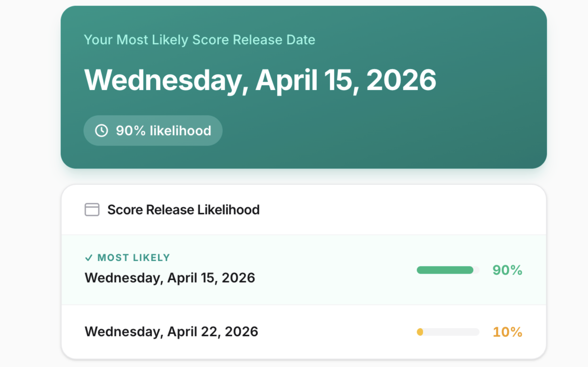Image resolution: width=588 pixels, height=367 pixels.
Task: Click the Score Release Likelihood header
Action: (183, 209)
